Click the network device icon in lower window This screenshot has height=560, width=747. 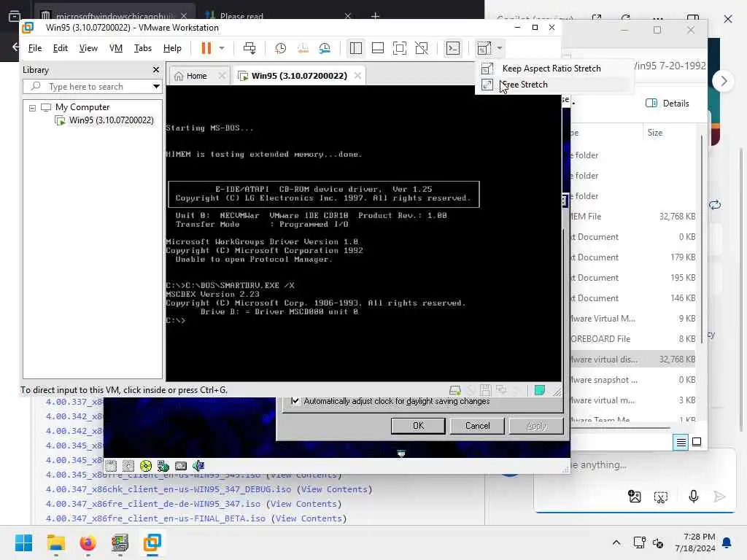(163, 466)
